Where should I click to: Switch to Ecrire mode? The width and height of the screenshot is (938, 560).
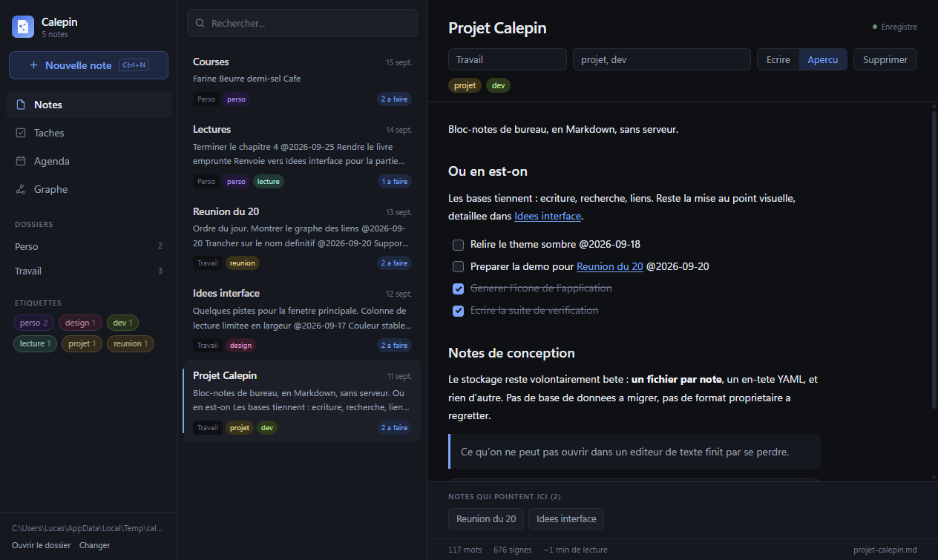778,59
